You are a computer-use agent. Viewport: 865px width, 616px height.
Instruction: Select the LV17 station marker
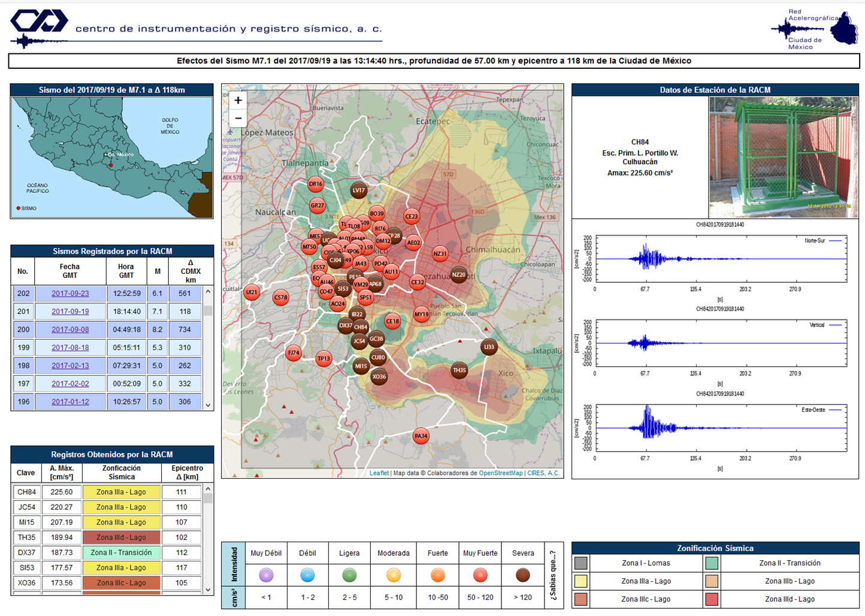click(358, 191)
